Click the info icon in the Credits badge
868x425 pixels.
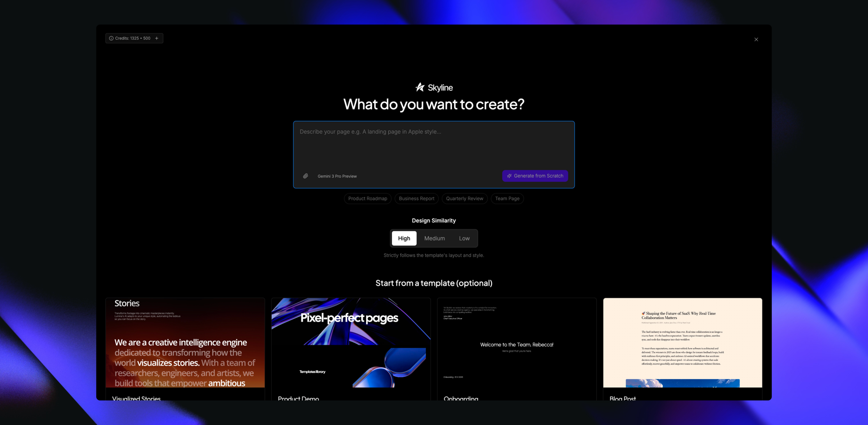[111, 38]
